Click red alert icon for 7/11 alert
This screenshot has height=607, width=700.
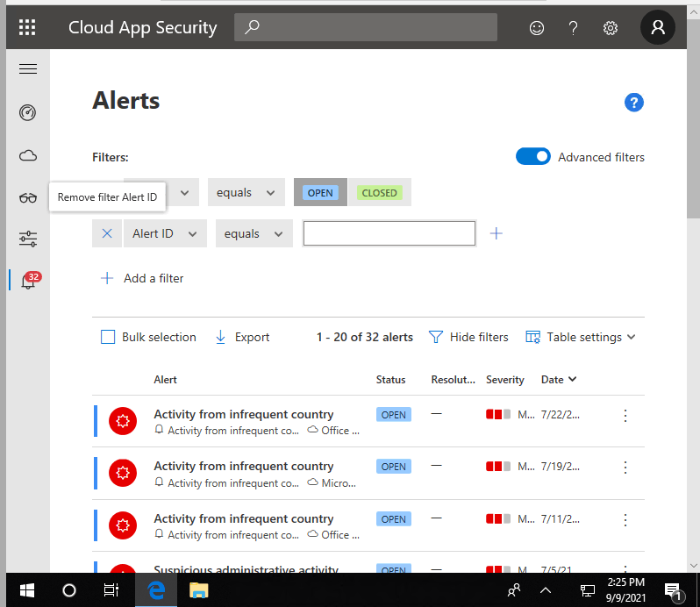point(123,525)
